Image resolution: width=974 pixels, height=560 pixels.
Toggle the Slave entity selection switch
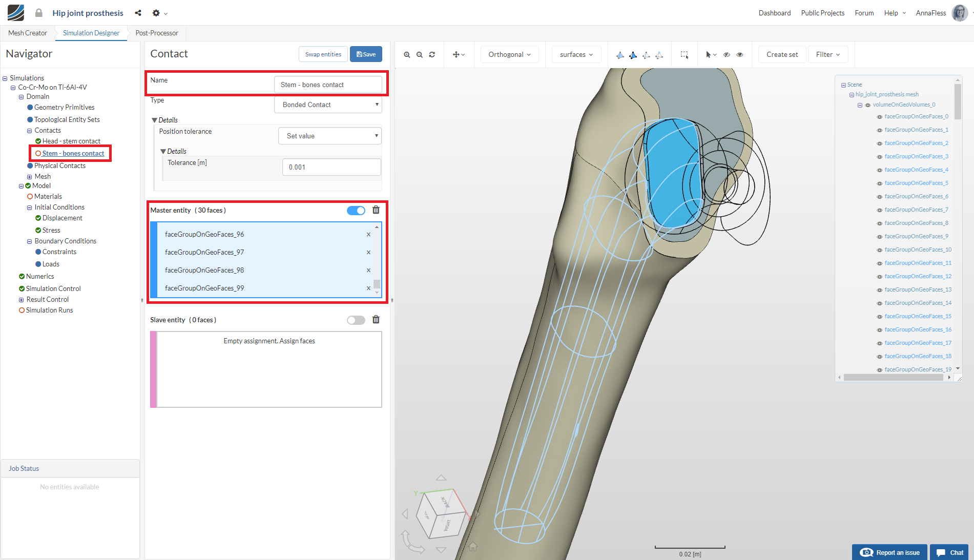356,320
